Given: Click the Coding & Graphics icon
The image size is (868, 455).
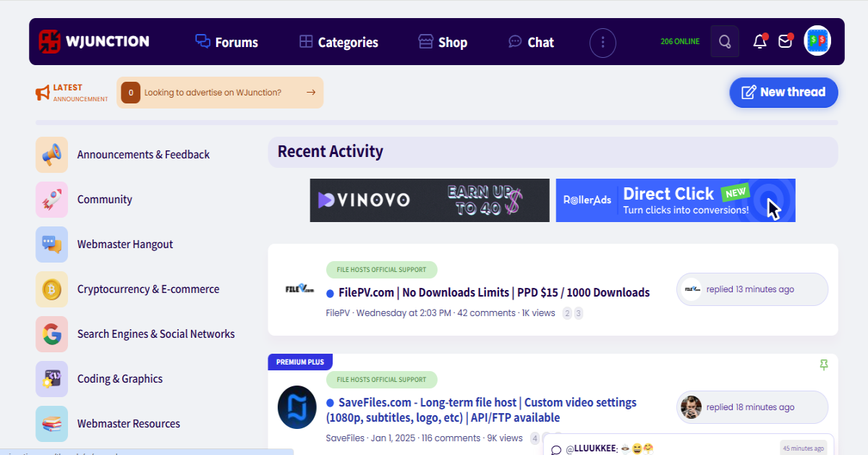Looking at the screenshot, I should (x=51, y=379).
